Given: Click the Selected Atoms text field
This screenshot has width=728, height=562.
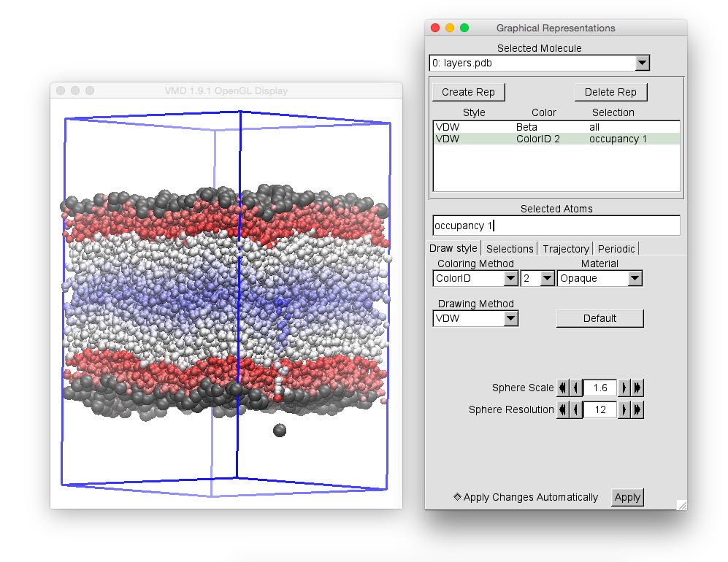Looking at the screenshot, I should [x=556, y=226].
